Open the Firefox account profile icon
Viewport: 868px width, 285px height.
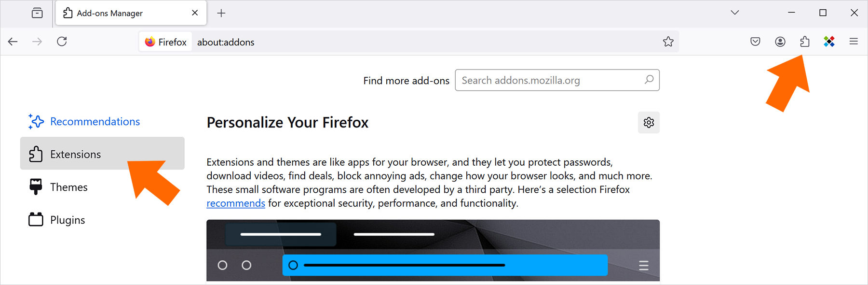[x=780, y=42]
